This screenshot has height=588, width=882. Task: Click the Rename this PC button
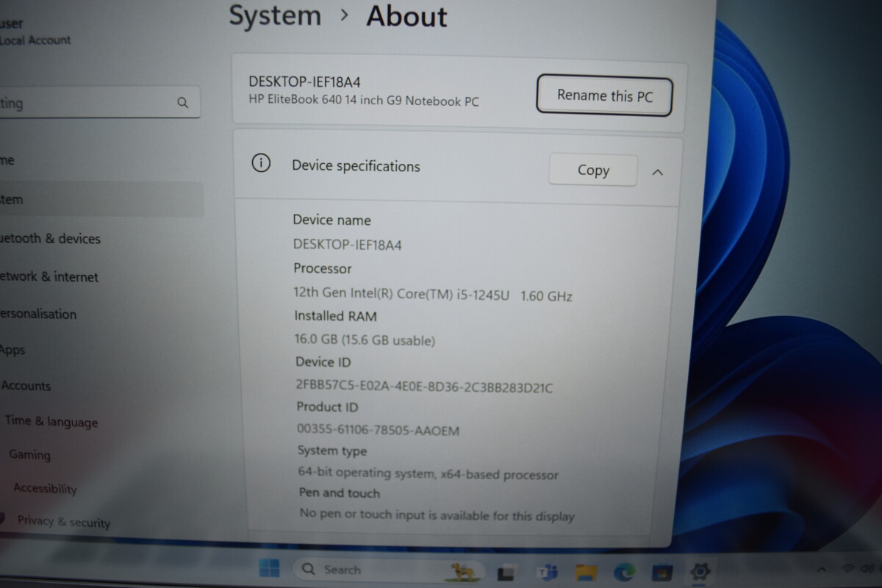tap(604, 96)
